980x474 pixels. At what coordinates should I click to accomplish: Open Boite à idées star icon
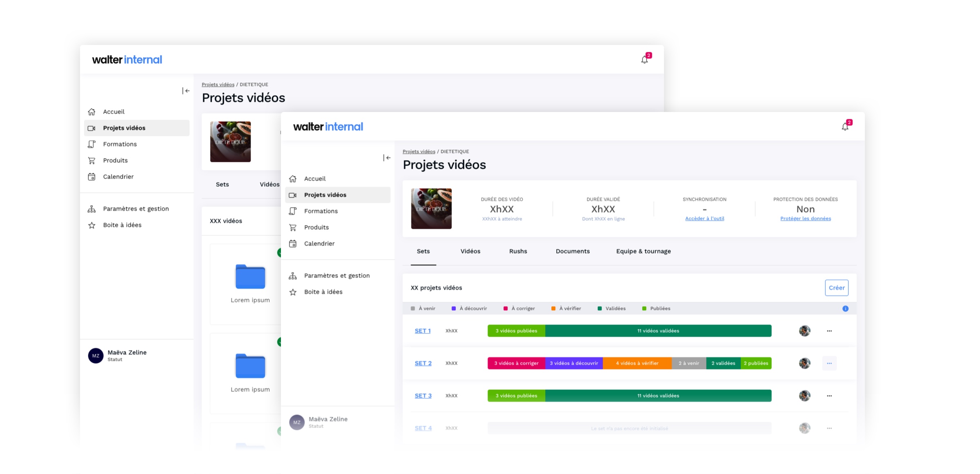tap(293, 292)
